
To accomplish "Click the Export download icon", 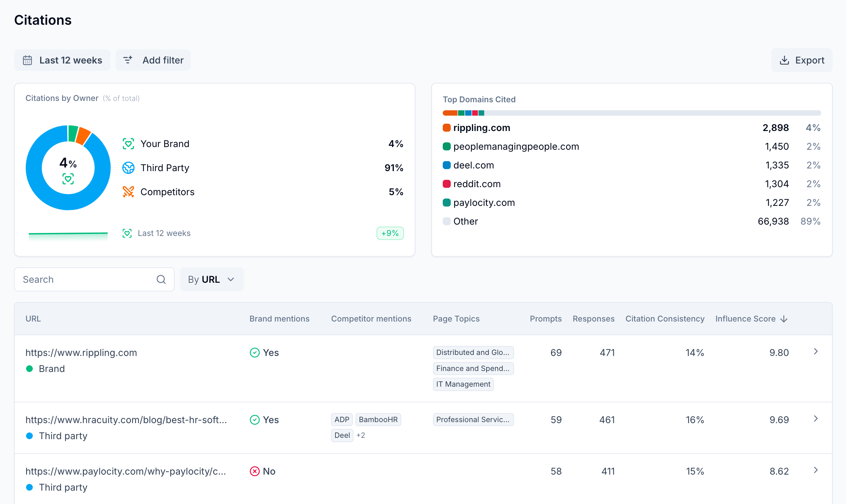I will [x=784, y=60].
